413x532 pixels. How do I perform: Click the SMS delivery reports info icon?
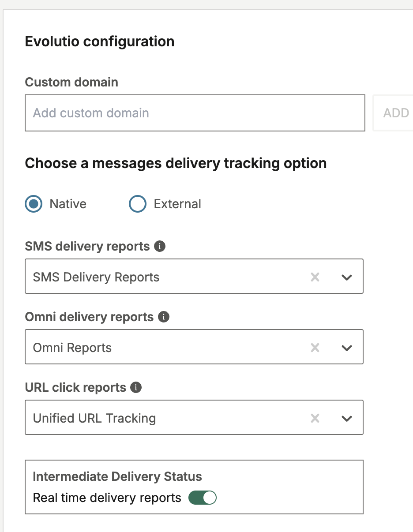[x=161, y=246]
